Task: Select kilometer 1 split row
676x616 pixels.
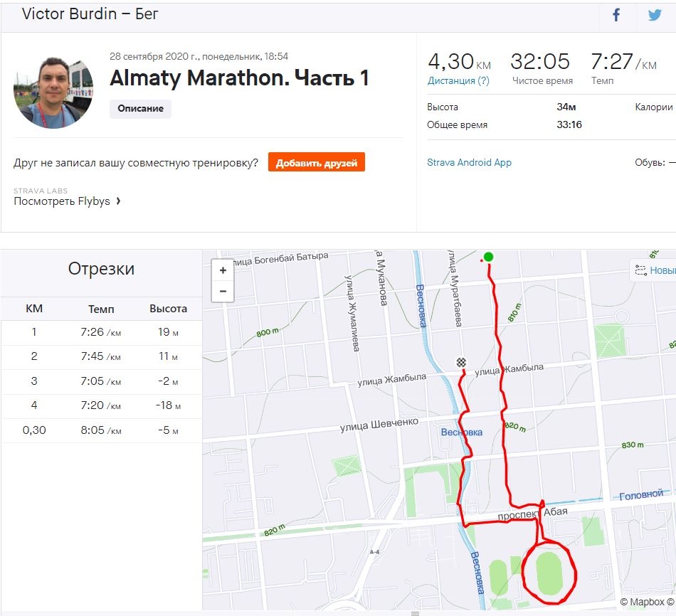Action: [x=102, y=332]
